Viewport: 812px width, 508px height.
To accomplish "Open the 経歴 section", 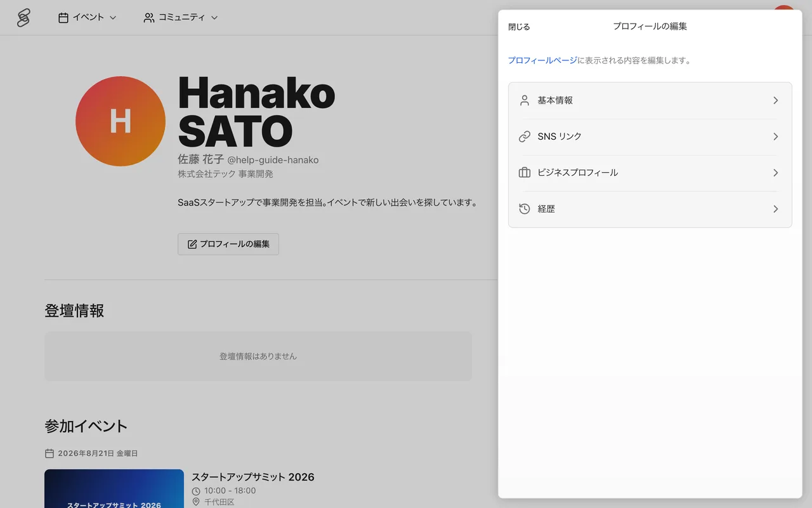I will click(650, 209).
